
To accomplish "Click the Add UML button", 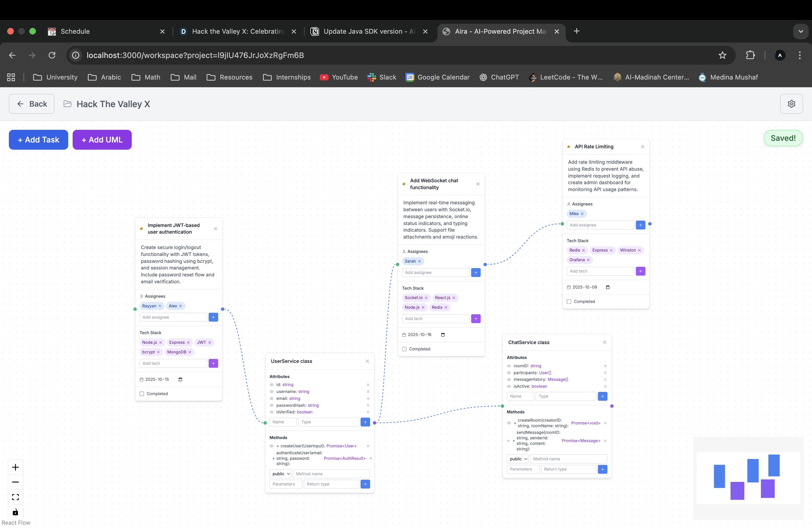I will coord(102,139).
